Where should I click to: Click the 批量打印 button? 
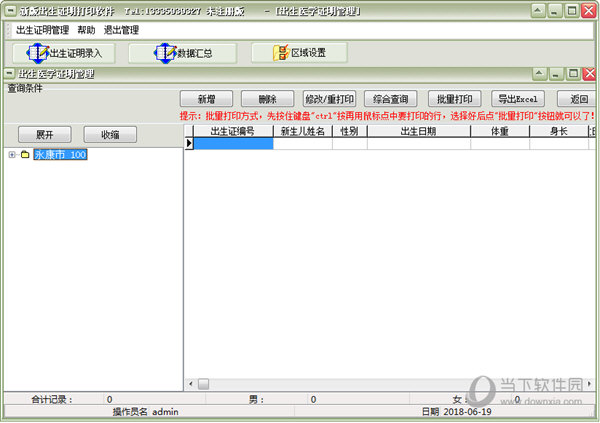[455, 99]
